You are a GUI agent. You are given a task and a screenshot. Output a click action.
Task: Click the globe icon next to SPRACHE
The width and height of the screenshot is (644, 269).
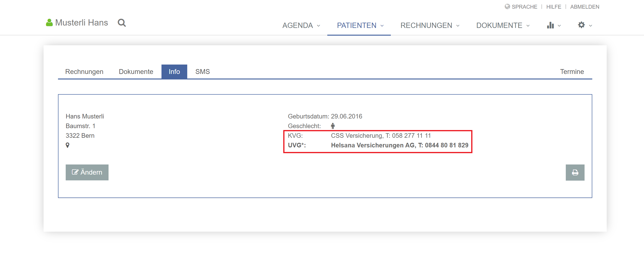507,7
